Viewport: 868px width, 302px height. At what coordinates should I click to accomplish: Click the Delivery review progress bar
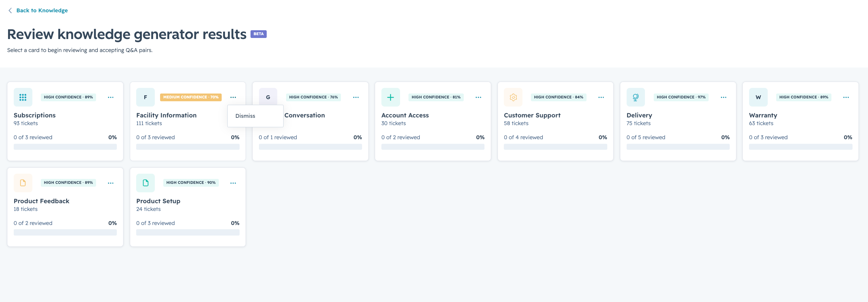pos(678,147)
